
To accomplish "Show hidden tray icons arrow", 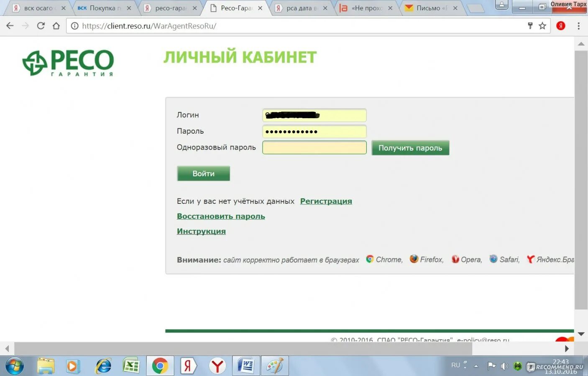I will [x=476, y=366].
